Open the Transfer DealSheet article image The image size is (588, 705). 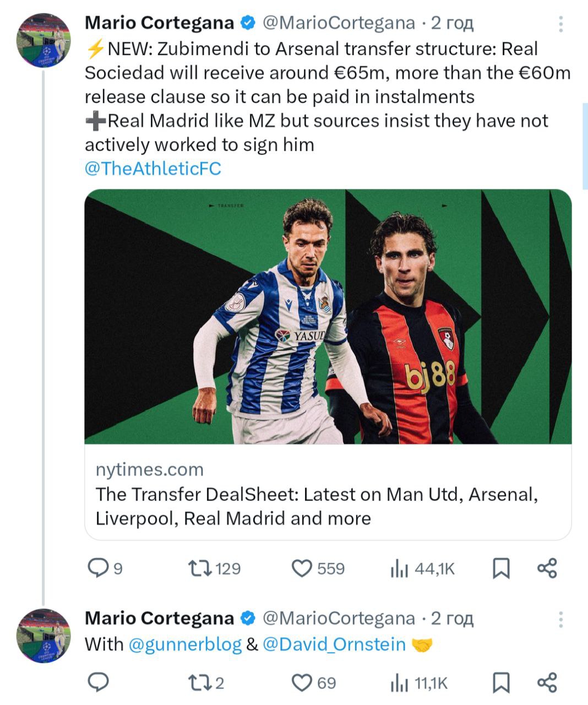(328, 317)
